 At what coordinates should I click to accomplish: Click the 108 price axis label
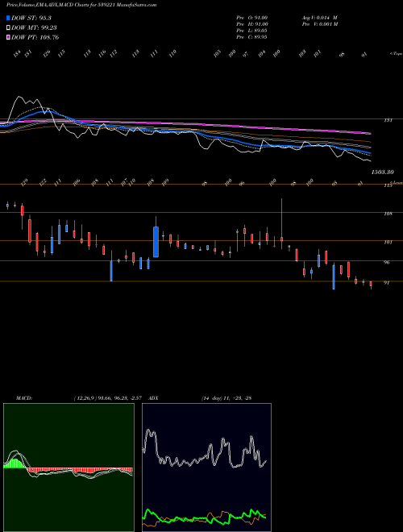pos(388,214)
